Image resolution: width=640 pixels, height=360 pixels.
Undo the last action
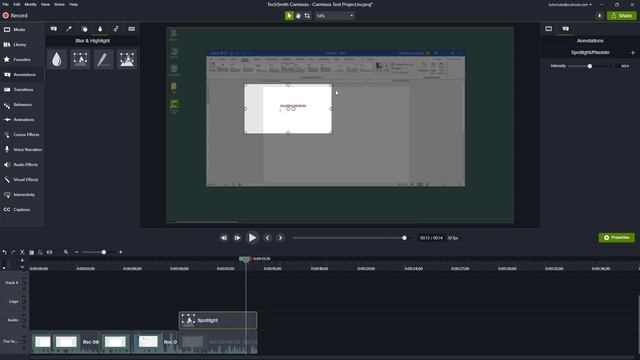point(4,252)
